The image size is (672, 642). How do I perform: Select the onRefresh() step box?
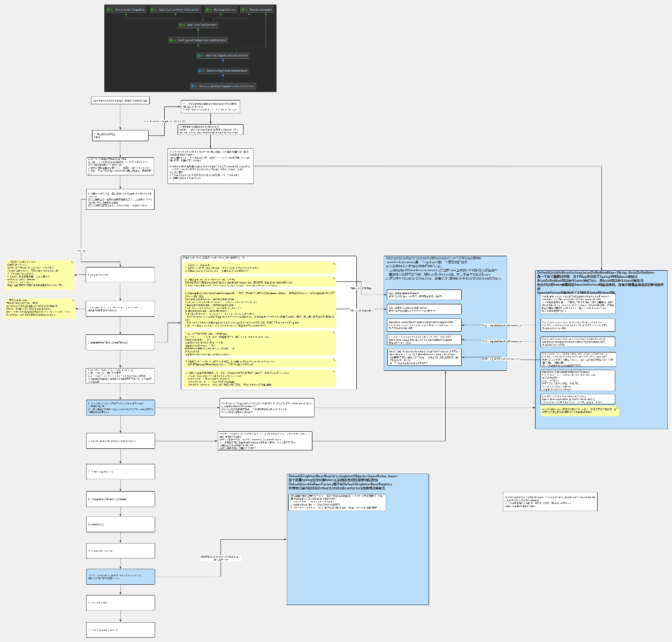pos(120,524)
